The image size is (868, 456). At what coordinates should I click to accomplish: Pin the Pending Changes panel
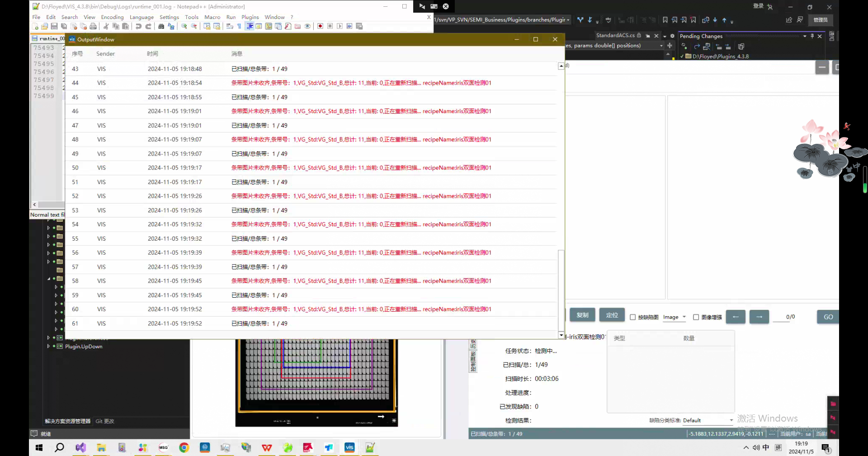pos(812,36)
